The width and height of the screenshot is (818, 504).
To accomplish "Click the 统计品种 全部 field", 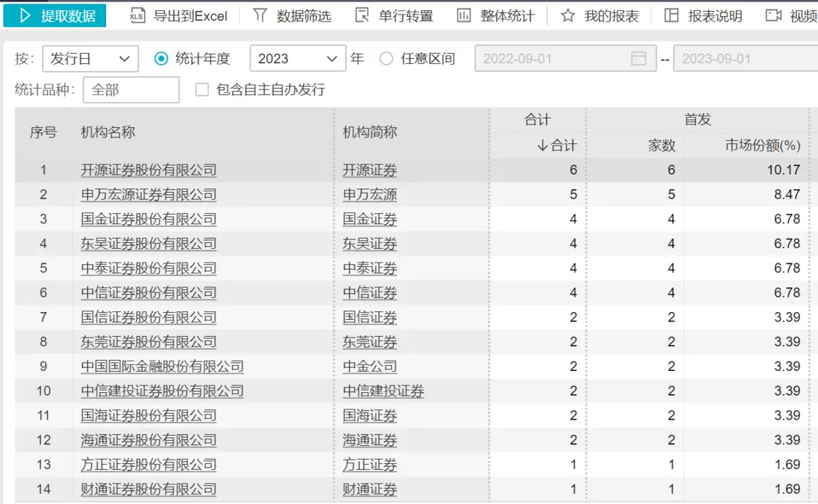I will point(131,89).
